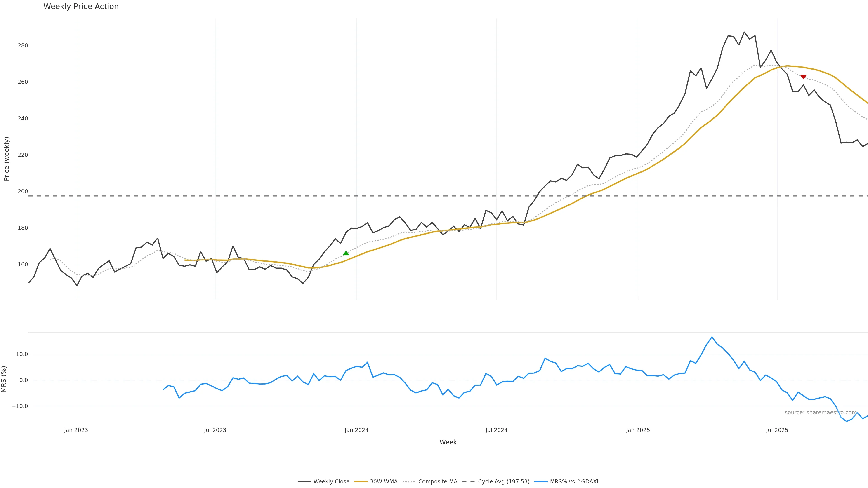Click the green up-triangle buy marker
The width and height of the screenshot is (868, 488).
(x=346, y=253)
